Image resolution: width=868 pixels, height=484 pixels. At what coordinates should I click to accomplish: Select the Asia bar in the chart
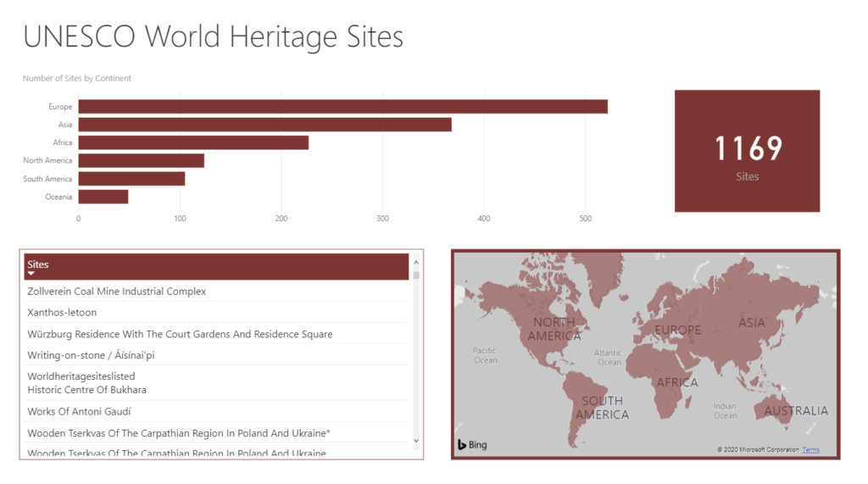pyautogui.click(x=264, y=125)
